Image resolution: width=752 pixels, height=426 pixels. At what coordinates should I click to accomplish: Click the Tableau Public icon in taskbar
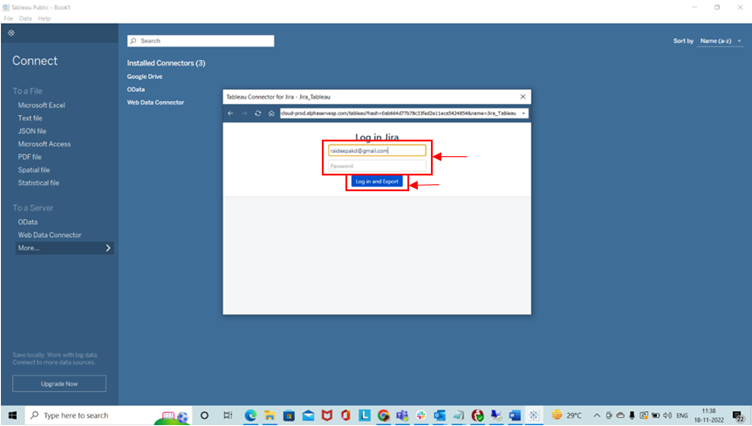(x=534, y=415)
